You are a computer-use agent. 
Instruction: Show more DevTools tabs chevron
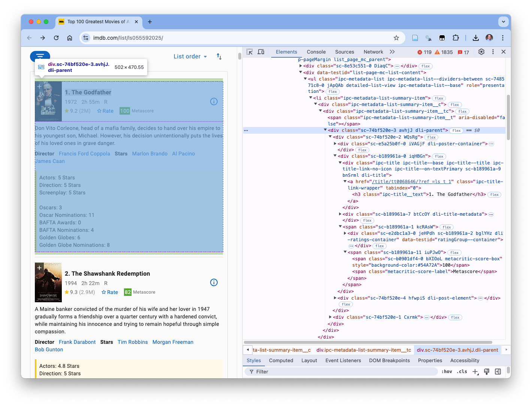[392, 52]
